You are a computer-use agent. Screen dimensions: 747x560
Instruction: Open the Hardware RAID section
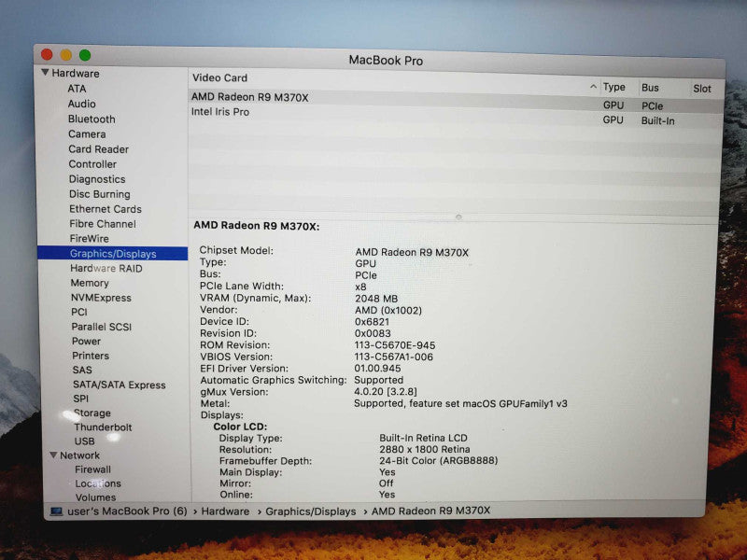[106, 268]
